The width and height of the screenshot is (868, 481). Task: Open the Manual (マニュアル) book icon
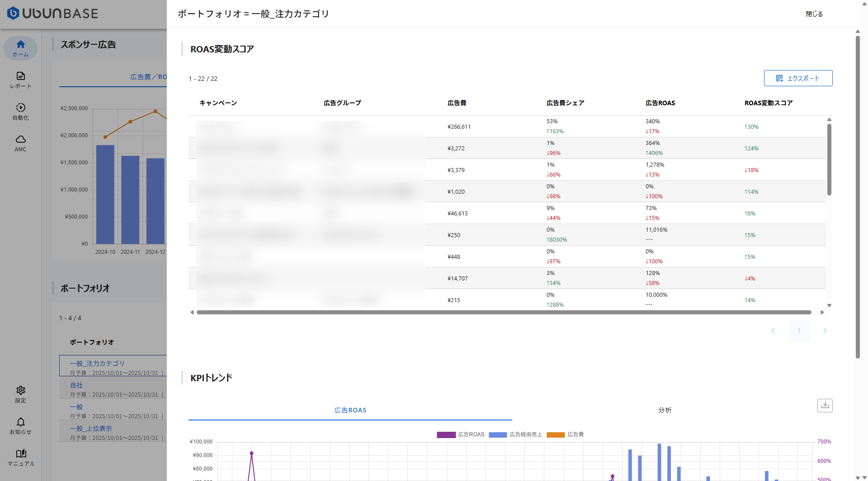[x=20, y=457]
